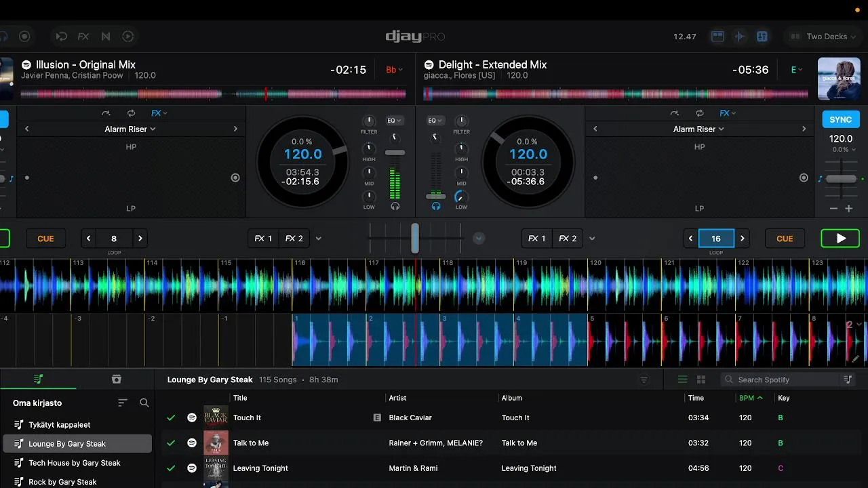Sort tracks by the BPM column
Screen dimensions: 868x488
tap(750, 398)
